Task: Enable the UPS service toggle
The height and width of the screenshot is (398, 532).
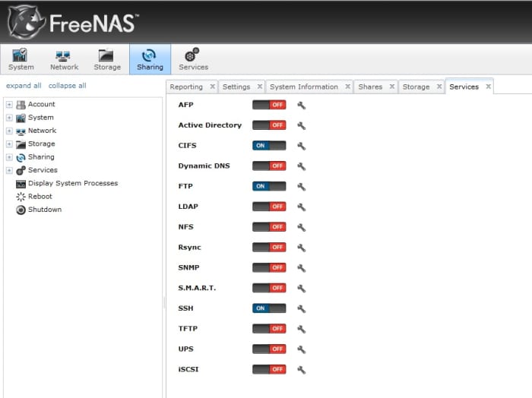Action: point(269,349)
